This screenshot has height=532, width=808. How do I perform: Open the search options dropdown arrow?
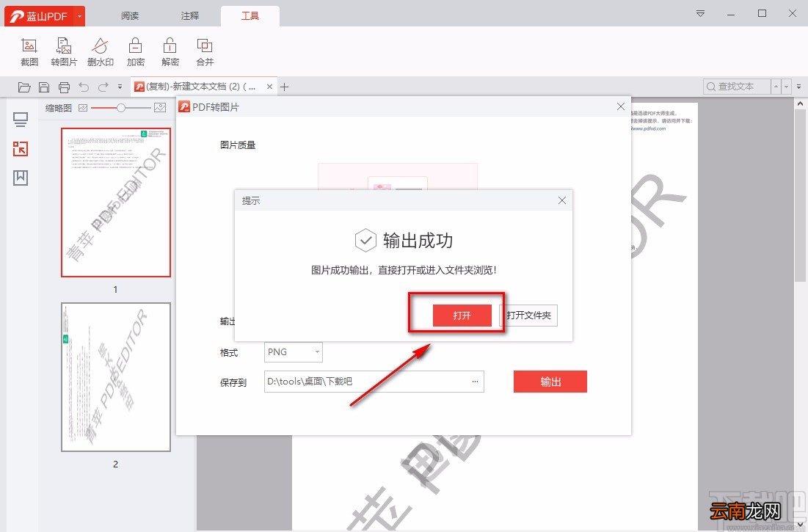pos(787,87)
